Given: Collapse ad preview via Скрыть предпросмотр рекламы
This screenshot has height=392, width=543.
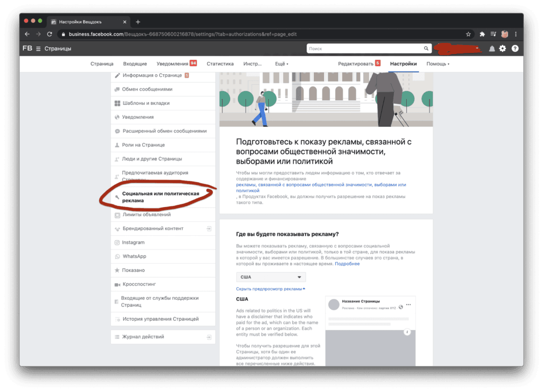Looking at the screenshot, I should [x=270, y=289].
